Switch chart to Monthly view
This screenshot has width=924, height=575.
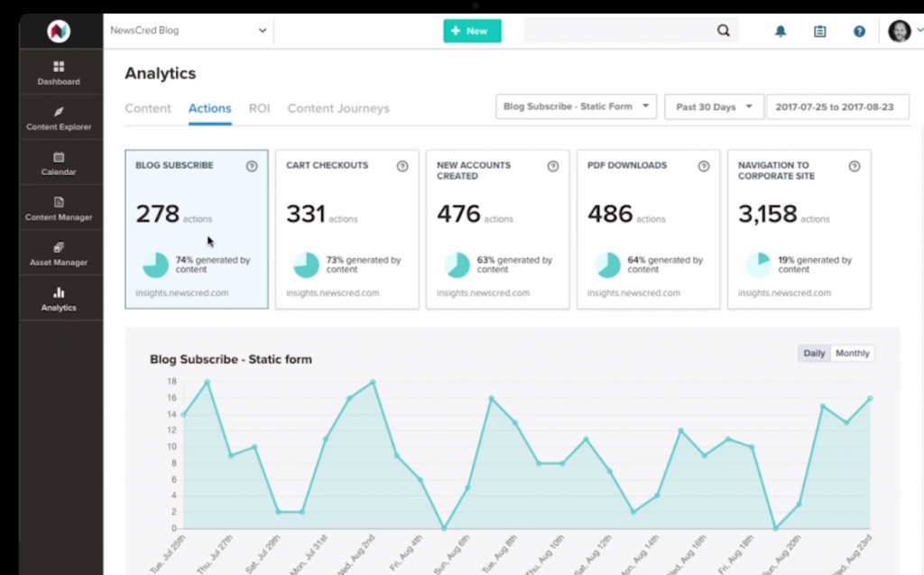point(852,354)
